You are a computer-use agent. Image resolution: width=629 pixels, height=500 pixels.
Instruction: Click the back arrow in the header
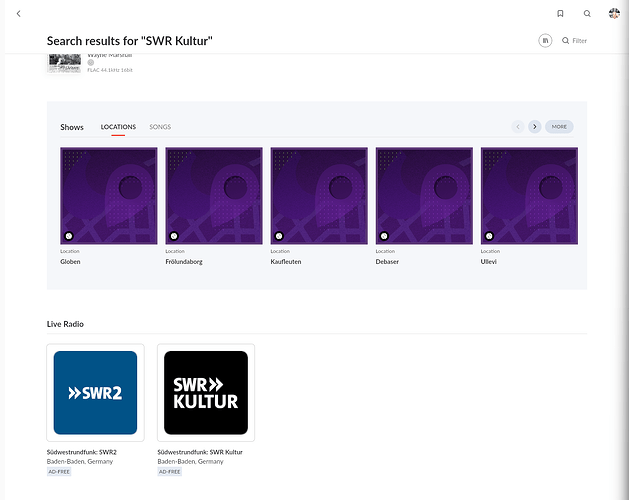pyautogui.click(x=18, y=14)
